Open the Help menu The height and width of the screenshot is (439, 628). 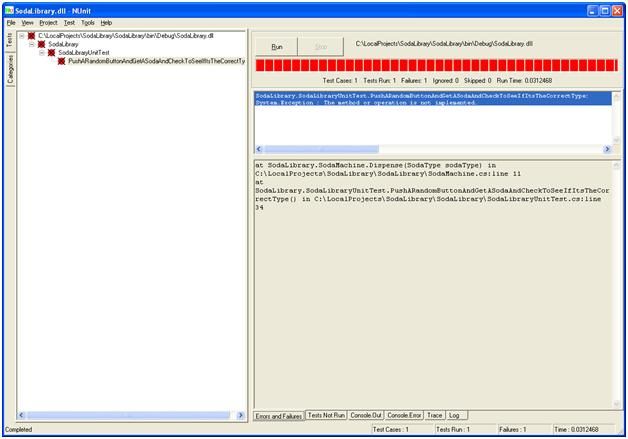click(x=106, y=23)
